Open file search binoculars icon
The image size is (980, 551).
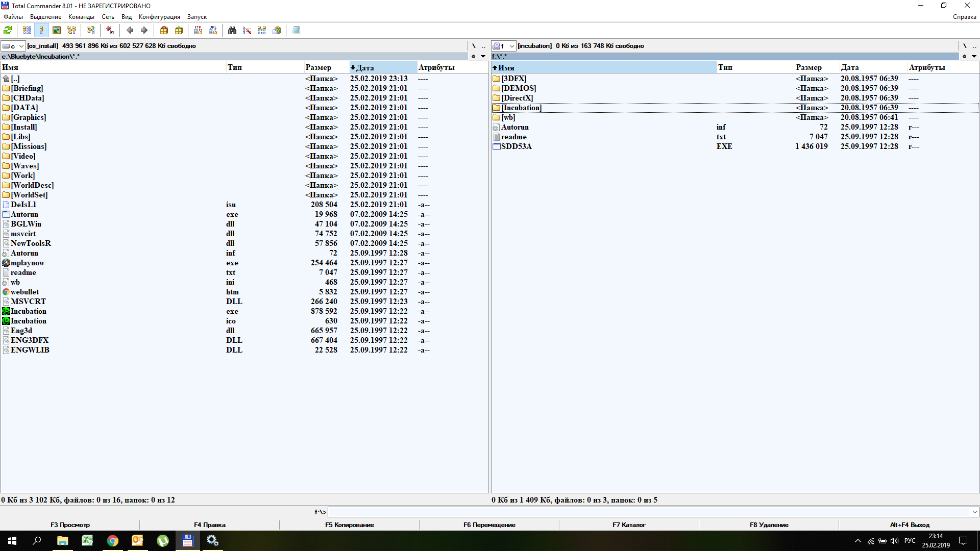point(232,30)
